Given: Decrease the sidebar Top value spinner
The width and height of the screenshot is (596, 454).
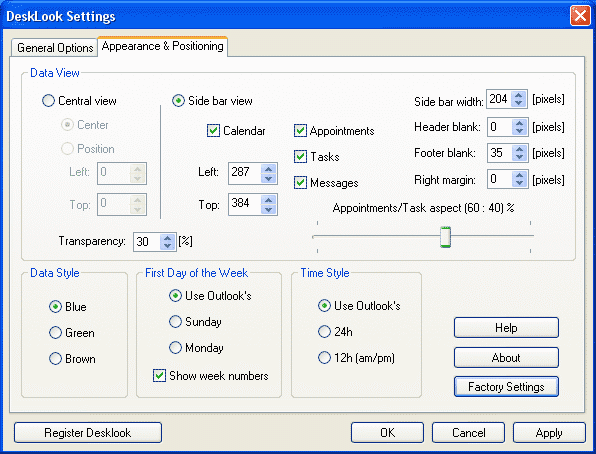Looking at the screenshot, I should [269, 209].
